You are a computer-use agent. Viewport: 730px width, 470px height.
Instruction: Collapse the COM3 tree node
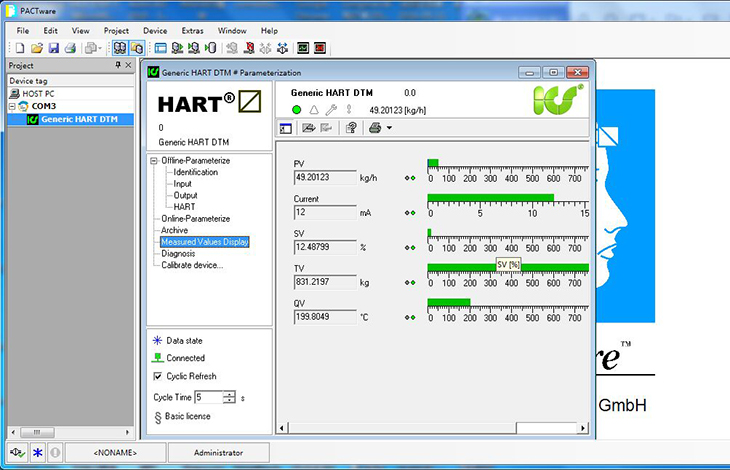13,106
